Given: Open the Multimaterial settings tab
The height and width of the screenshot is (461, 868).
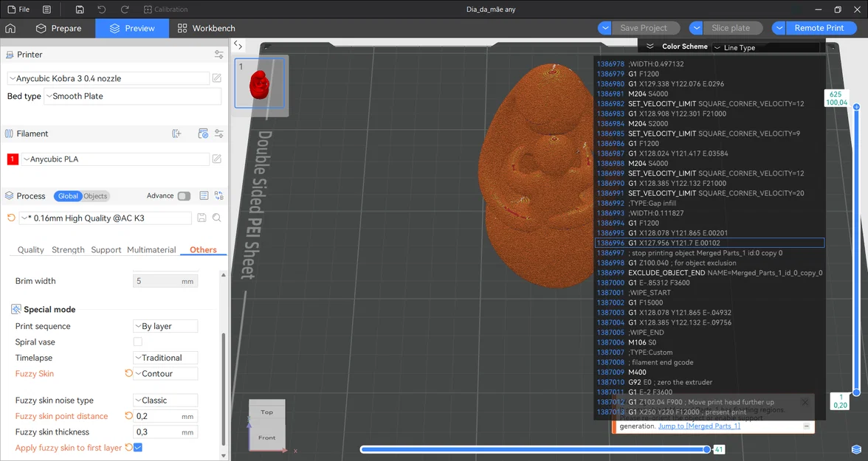Looking at the screenshot, I should pos(151,250).
